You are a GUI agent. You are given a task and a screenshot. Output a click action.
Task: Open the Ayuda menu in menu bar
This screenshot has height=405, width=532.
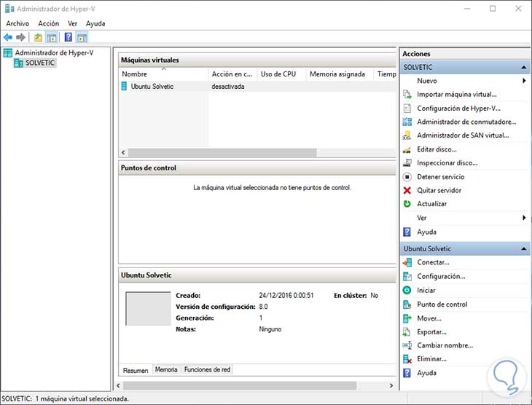[95, 23]
